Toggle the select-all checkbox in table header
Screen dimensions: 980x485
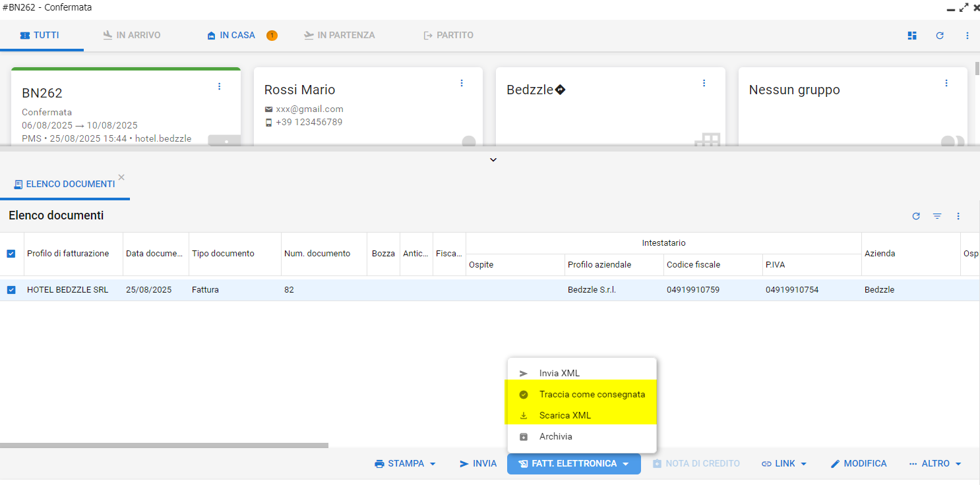(x=11, y=254)
